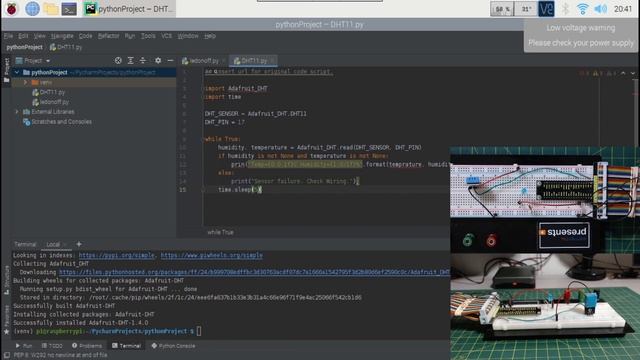Image resolution: width=640 pixels, height=360 pixels.
Task: Click the Expand All icon in Project panel
Action: [x=131, y=60]
